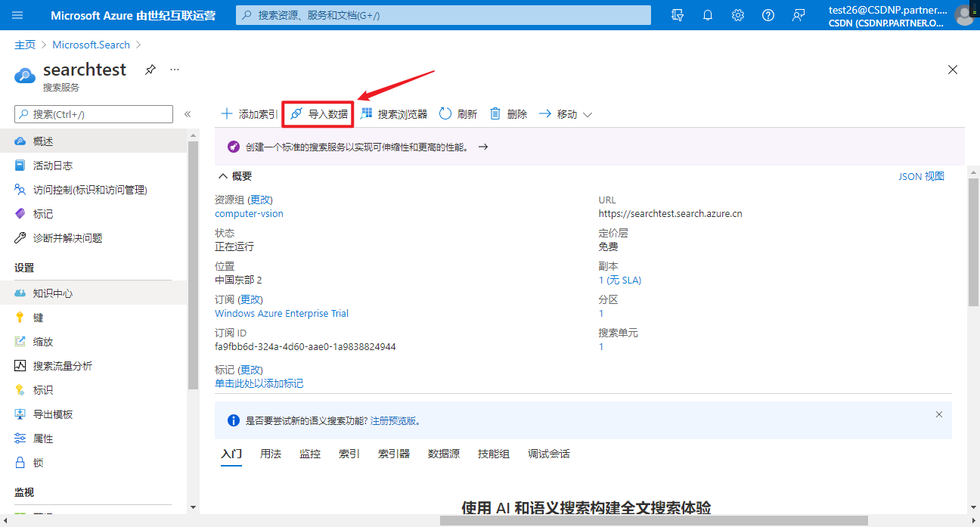Open the help question mark icon
This screenshot has width=980, height=527.
768,15
